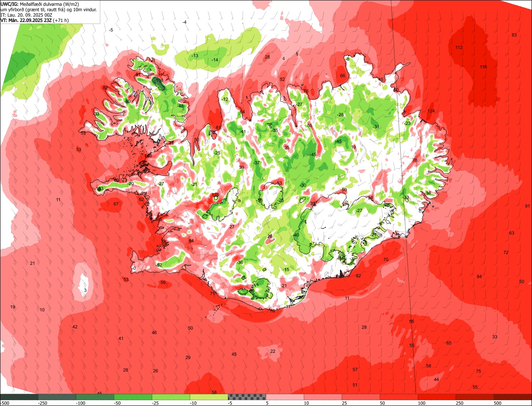Click the map value '-40'

[x=296, y=235]
